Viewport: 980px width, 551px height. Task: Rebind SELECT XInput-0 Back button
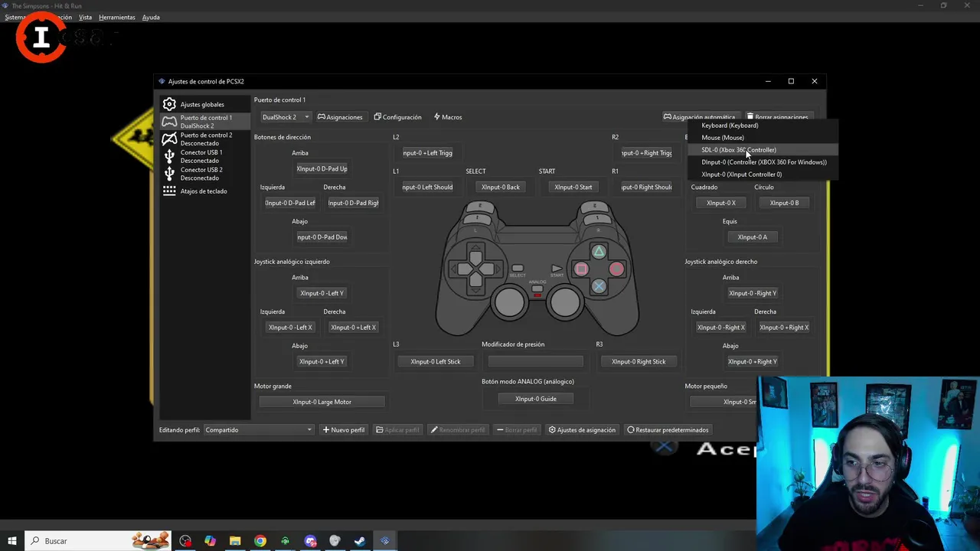(x=500, y=187)
